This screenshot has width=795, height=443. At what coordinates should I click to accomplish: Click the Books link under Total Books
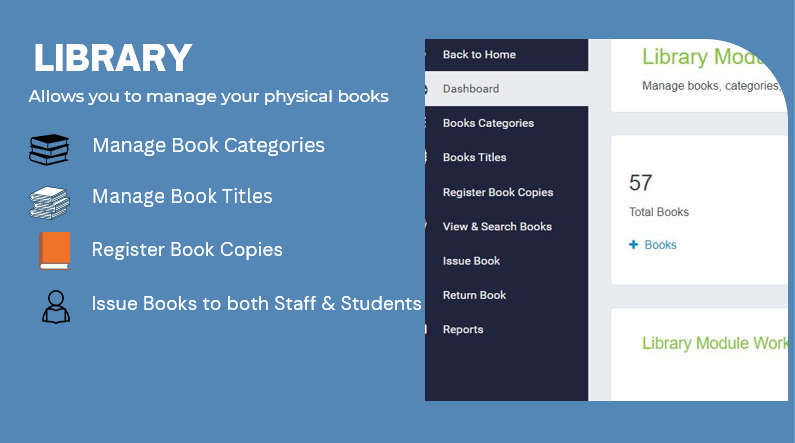[x=660, y=245]
